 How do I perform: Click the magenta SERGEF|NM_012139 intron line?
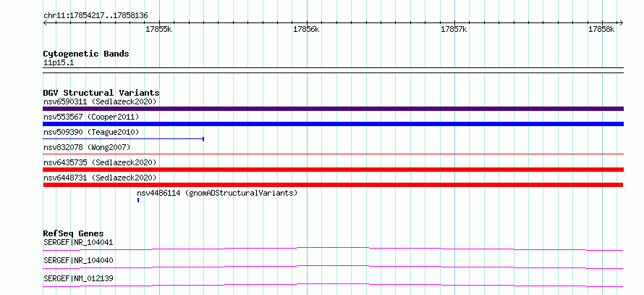(333, 285)
